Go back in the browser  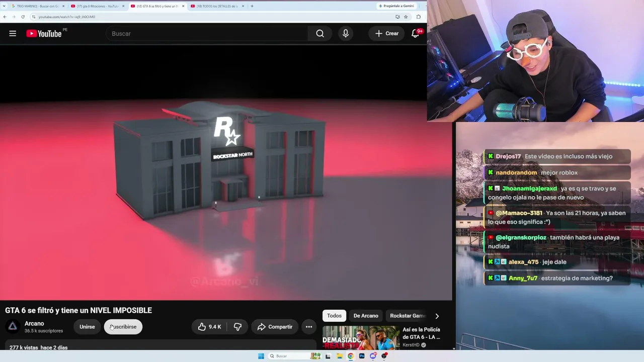pyautogui.click(x=5, y=17)
